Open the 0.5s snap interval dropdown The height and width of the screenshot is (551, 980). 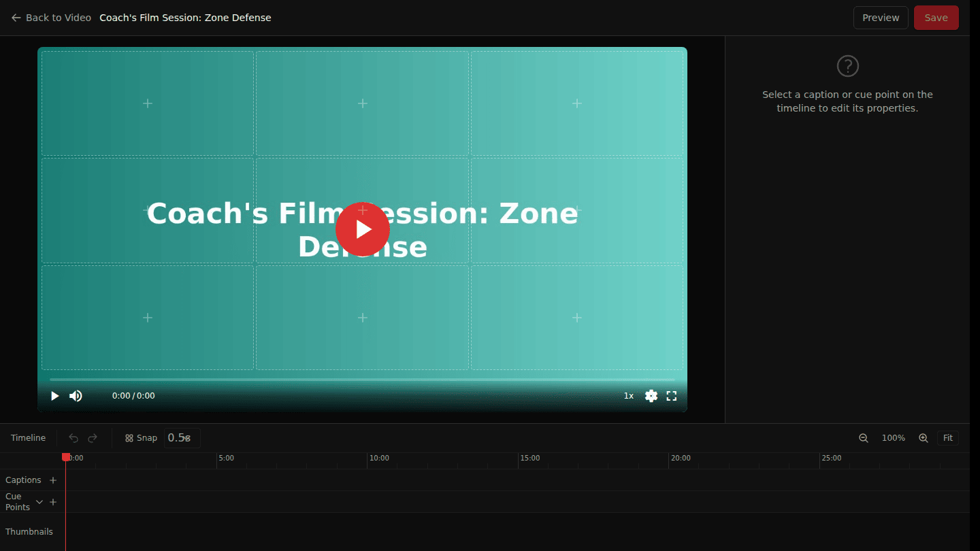182,438
